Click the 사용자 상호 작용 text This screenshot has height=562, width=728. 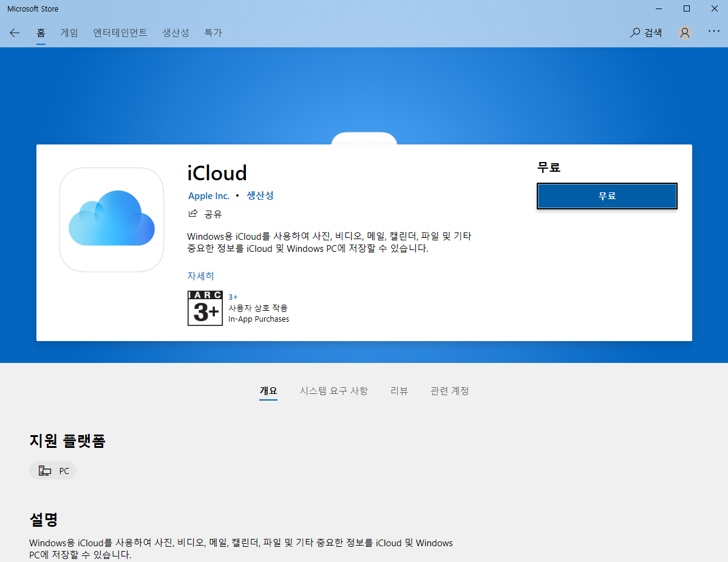(x=258, y=308)
